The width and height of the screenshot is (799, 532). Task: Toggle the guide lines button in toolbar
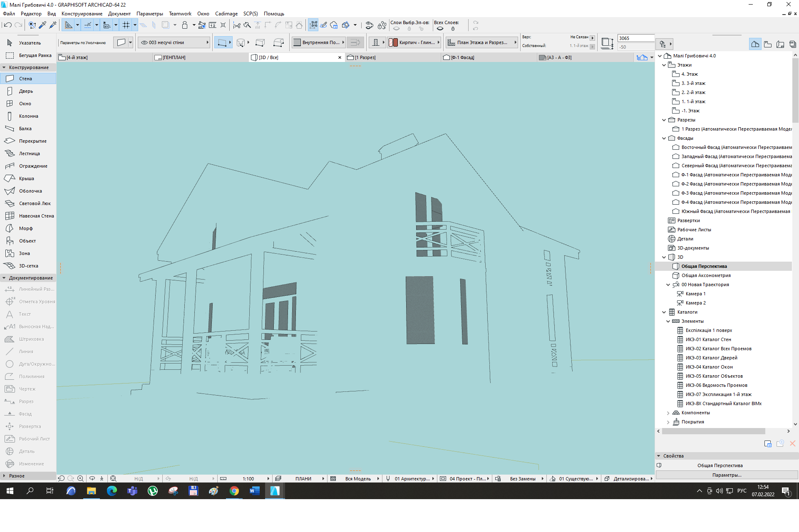pos(69,25)
